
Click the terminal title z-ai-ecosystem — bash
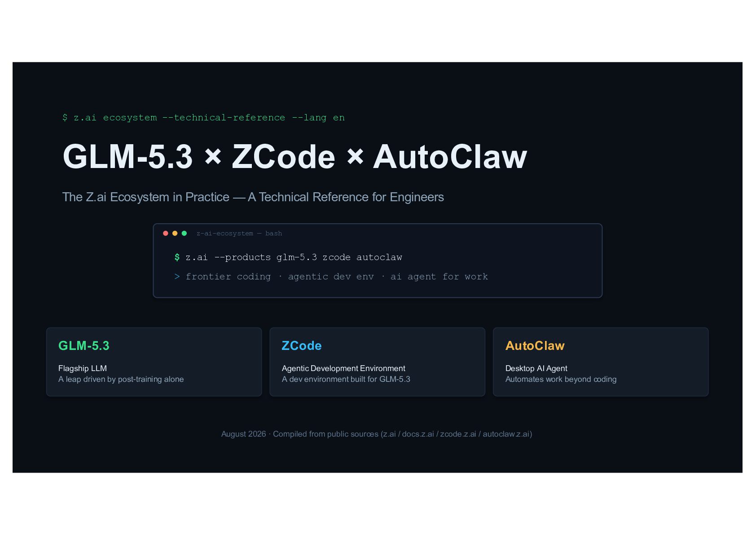point(239,233)
